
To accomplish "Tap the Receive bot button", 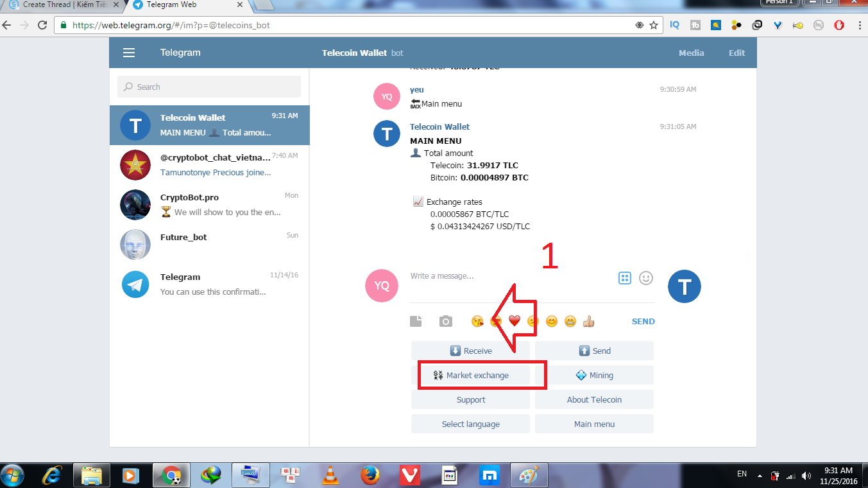I will tap(471, 351).
